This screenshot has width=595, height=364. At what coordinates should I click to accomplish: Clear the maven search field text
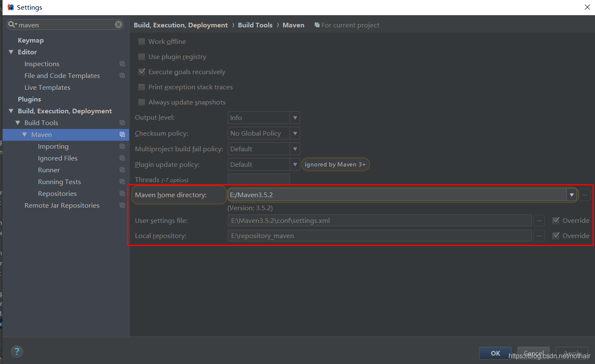(118, 24)
